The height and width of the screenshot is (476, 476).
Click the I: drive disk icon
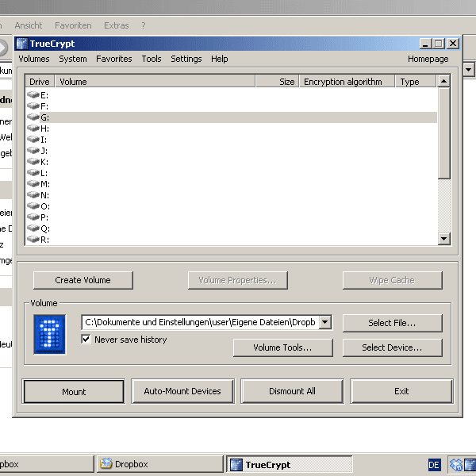click(33, 140)
